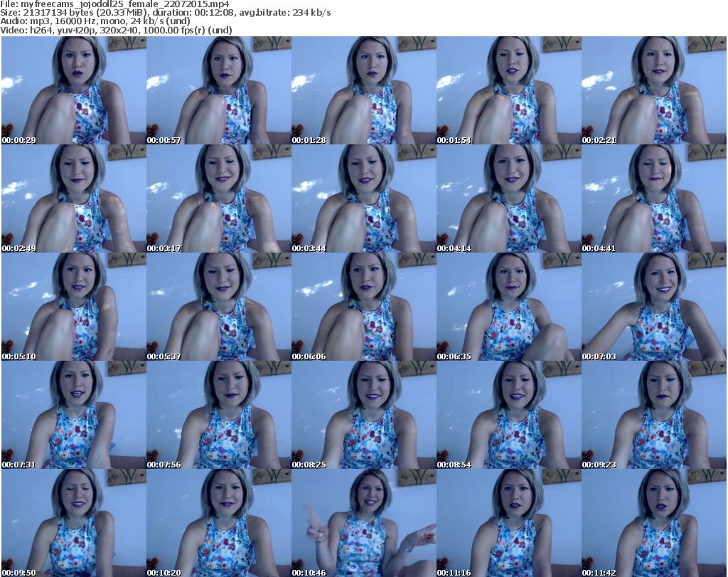View the frame stamped 00:11:16
The image size is (728, 577).
click(508, 523)
